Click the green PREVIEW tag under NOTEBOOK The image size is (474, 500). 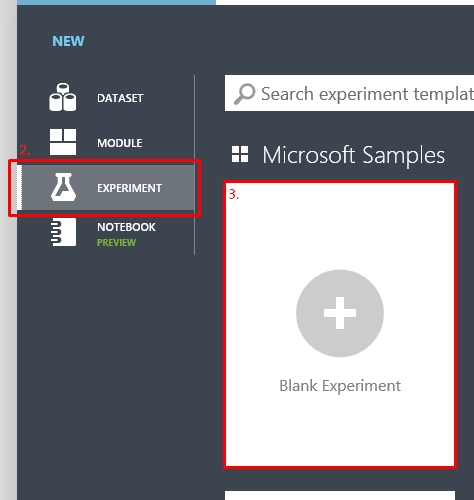[116, 242]
